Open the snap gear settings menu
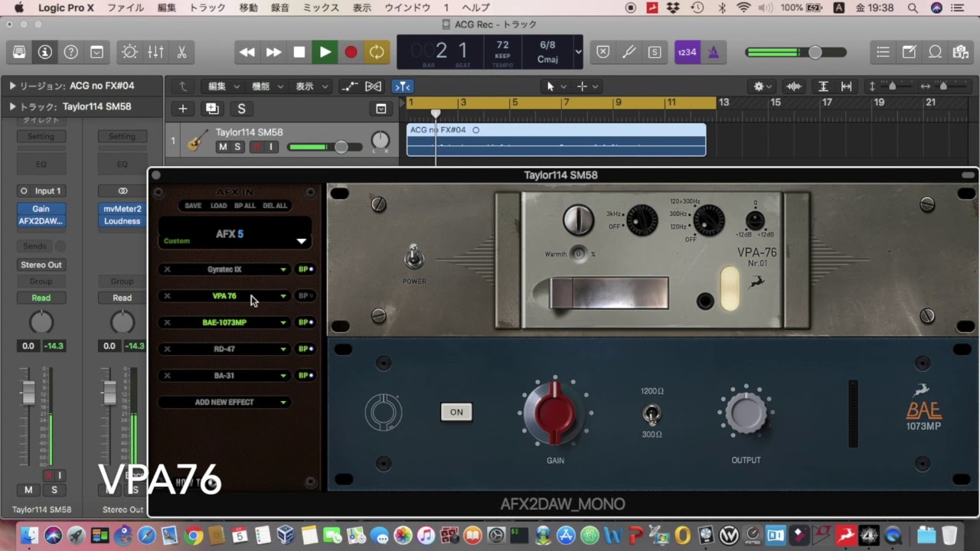 (763, 86)
